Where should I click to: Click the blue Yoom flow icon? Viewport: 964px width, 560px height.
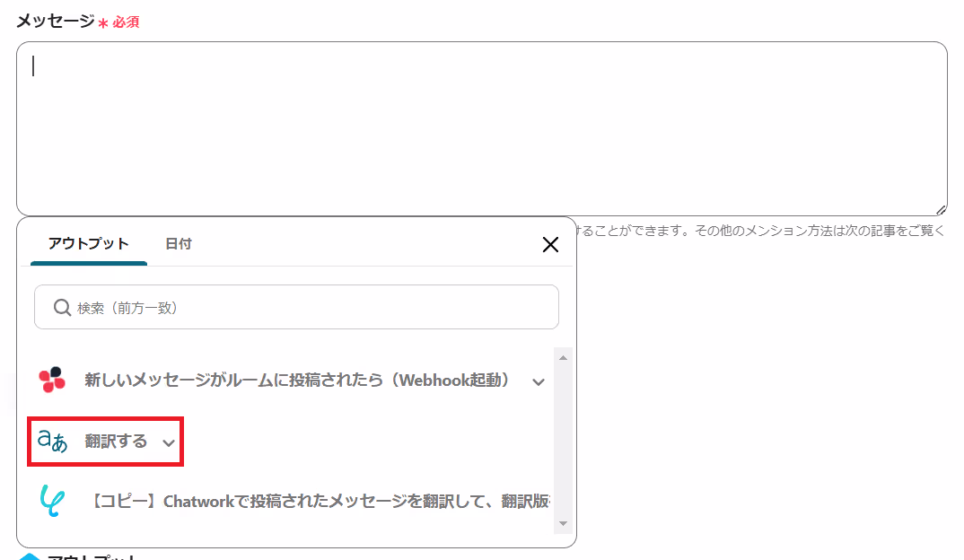[52, 501]
